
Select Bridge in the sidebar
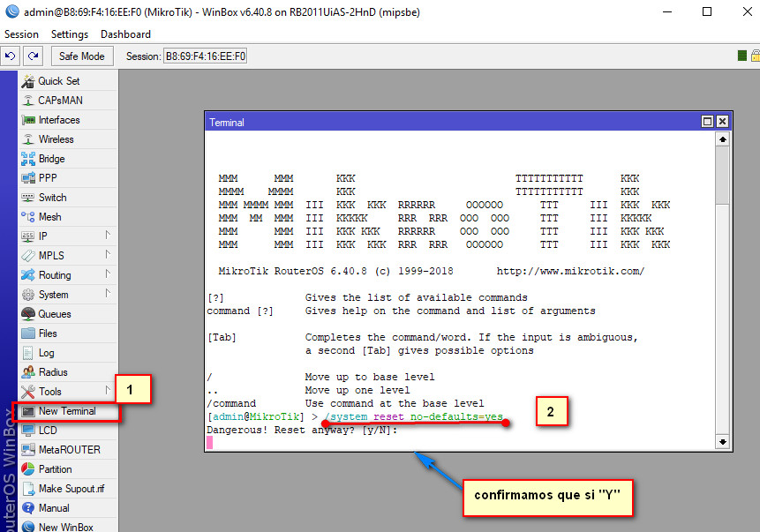click(x=56, y=158)
